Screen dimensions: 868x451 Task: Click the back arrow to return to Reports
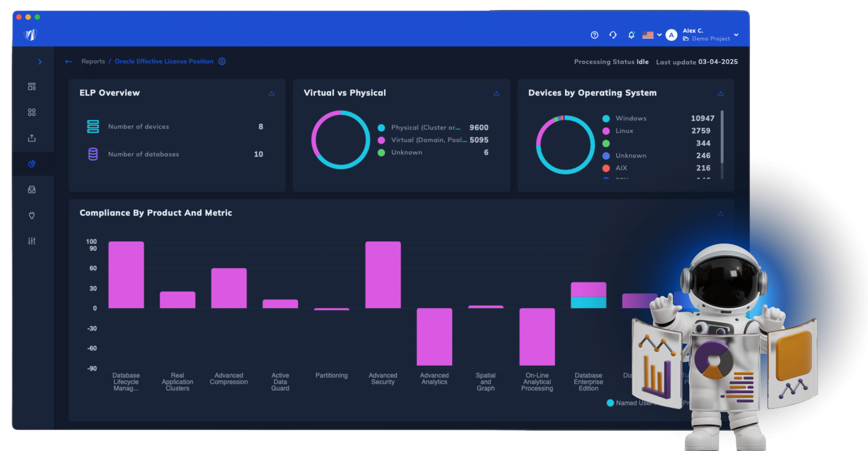point(68,61)
